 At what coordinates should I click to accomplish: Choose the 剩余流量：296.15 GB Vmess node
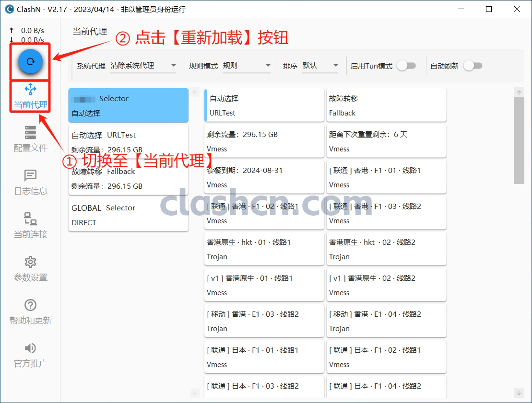coord(264,141)
